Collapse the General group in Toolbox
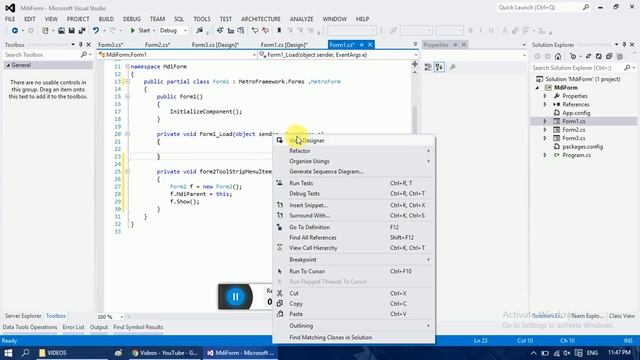This screenshot has width=640, height=360. coord(8,65)
